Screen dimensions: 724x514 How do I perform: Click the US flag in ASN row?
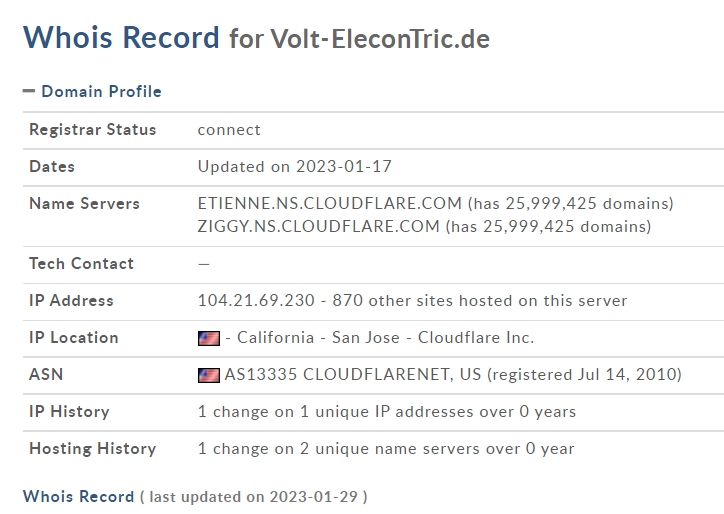coord(209,375)
